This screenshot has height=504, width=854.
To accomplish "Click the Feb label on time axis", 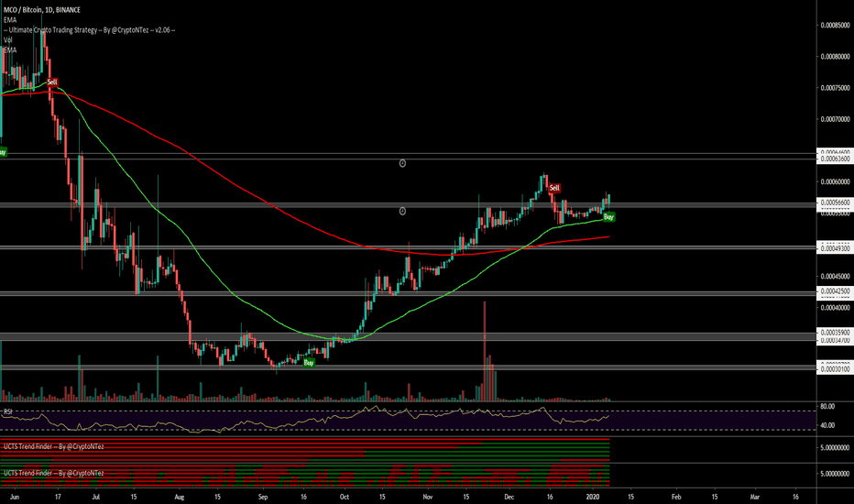I will coord(676,497).
